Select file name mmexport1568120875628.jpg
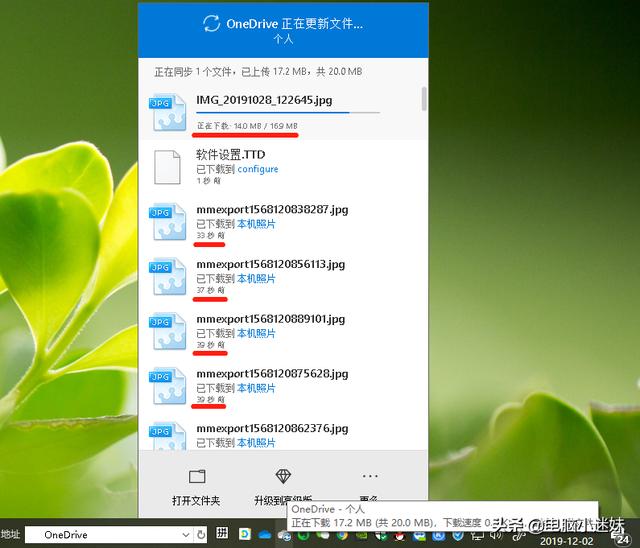The height and width of the screenshot is (548, 640). coord(272,374)
